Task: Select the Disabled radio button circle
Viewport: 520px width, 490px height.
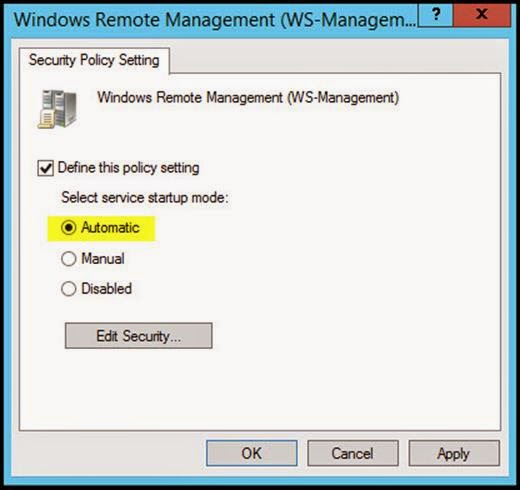Action: [69, 289]
